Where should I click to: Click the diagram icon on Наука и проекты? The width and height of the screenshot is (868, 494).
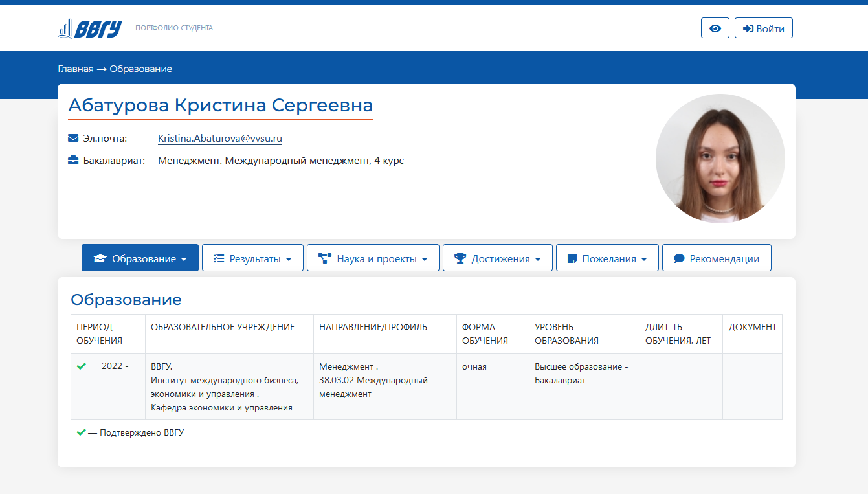point(325,258)
